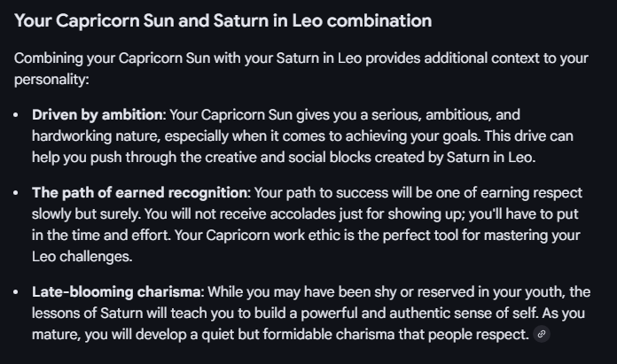
Task: Click the heading "Your Capricorn Sun and Saturn in Leo combination"
Action: (x=223, y=19)
